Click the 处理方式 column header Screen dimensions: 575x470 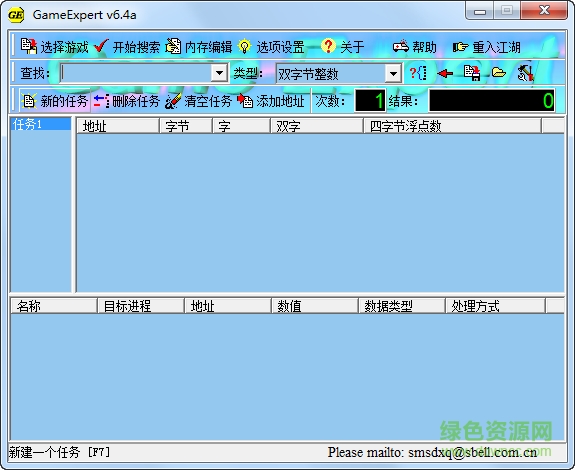click(x=495, y=305)
